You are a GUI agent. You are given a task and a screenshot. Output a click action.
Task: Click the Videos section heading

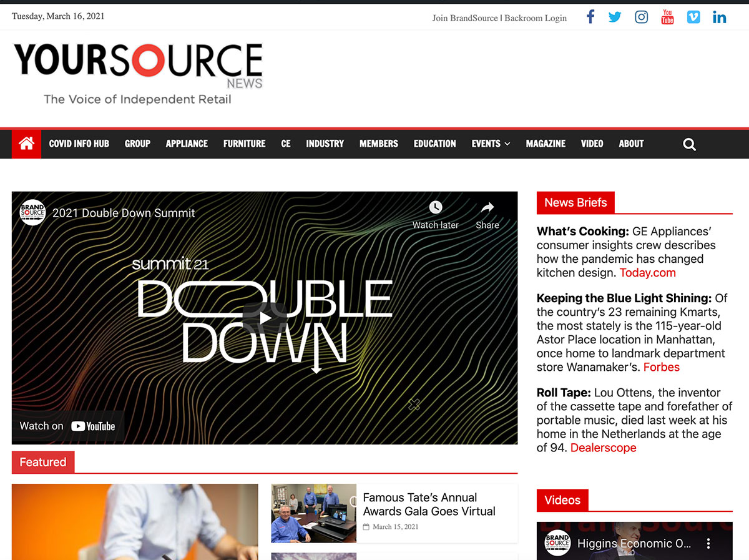click(x=562, y=500)
